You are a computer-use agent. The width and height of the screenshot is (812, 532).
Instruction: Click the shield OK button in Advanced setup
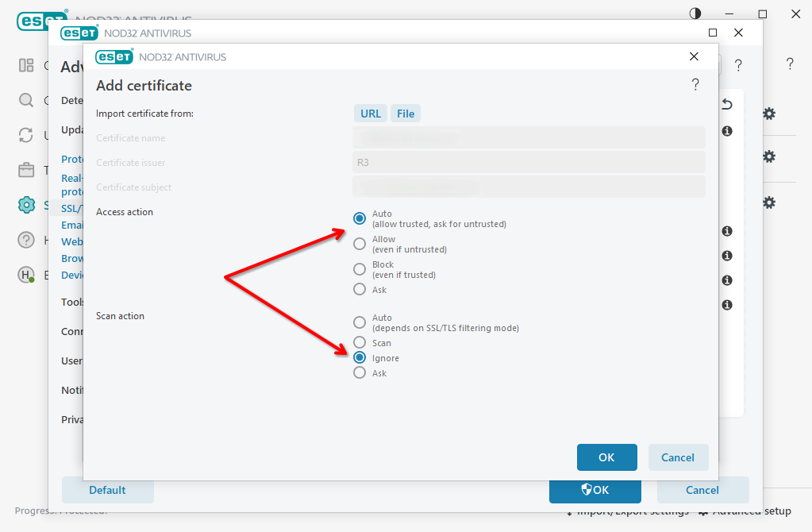pyautogui.click(x=595, y=491)
